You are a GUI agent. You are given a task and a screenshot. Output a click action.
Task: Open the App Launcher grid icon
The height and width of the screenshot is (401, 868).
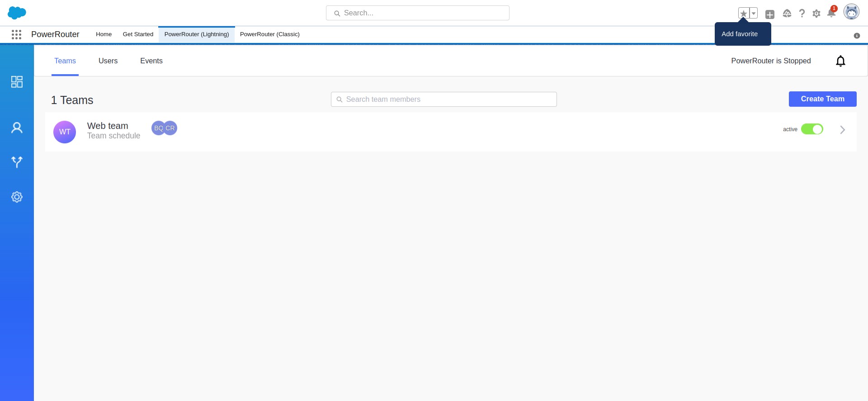pos(17,34)
